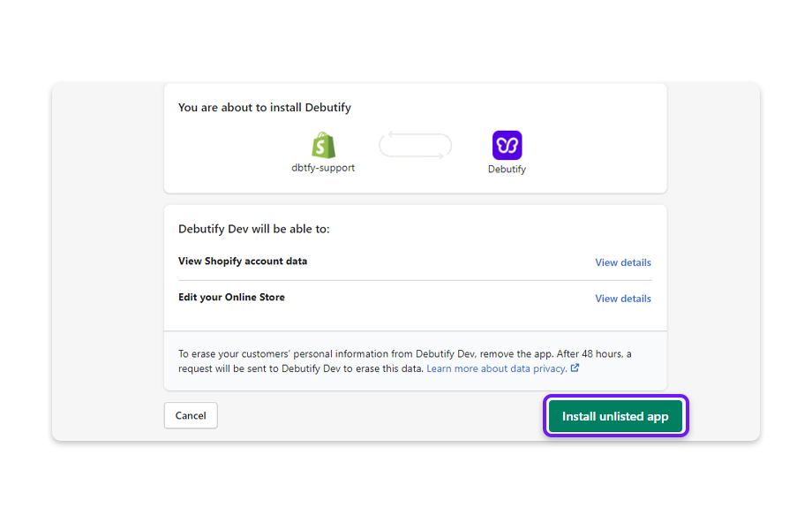Cancel the Debutify installation

coord(190,415)
